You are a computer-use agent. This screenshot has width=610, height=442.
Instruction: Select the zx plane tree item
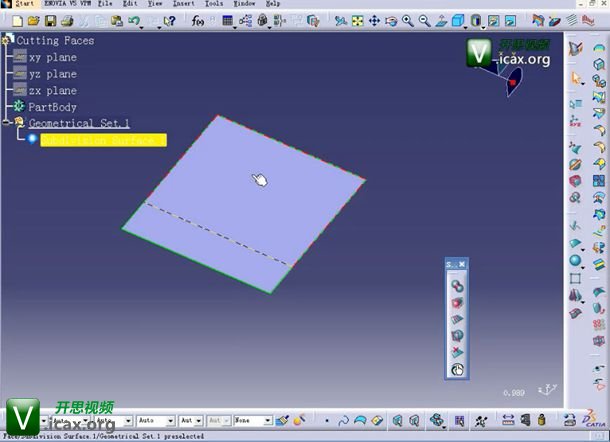[x=52, y=91]
